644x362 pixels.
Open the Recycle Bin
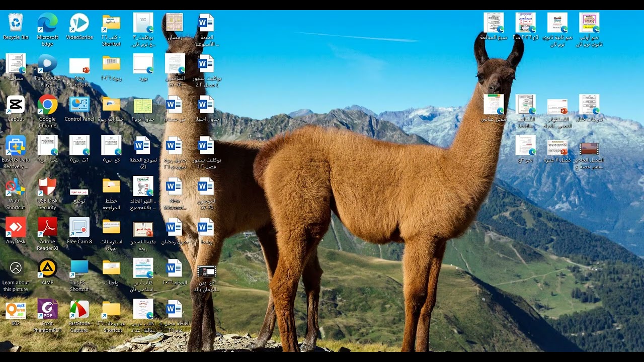[x=16, y=23]
